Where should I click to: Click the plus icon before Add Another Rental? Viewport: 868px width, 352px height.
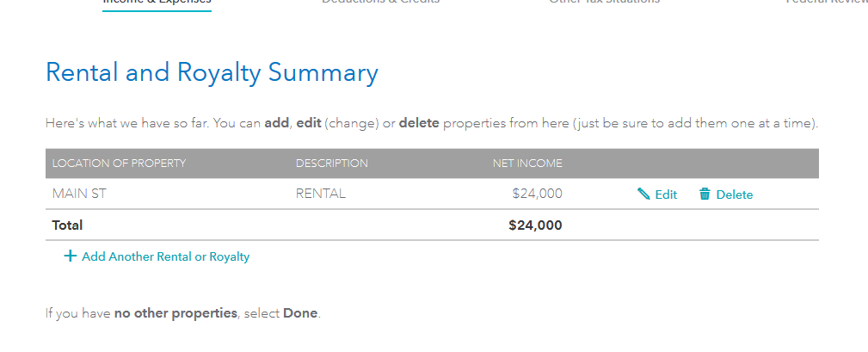70,256
